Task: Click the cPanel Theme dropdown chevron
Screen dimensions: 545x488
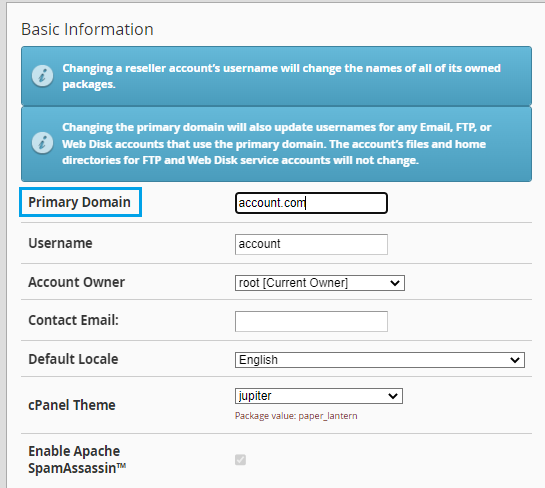Action: point(393,396)
